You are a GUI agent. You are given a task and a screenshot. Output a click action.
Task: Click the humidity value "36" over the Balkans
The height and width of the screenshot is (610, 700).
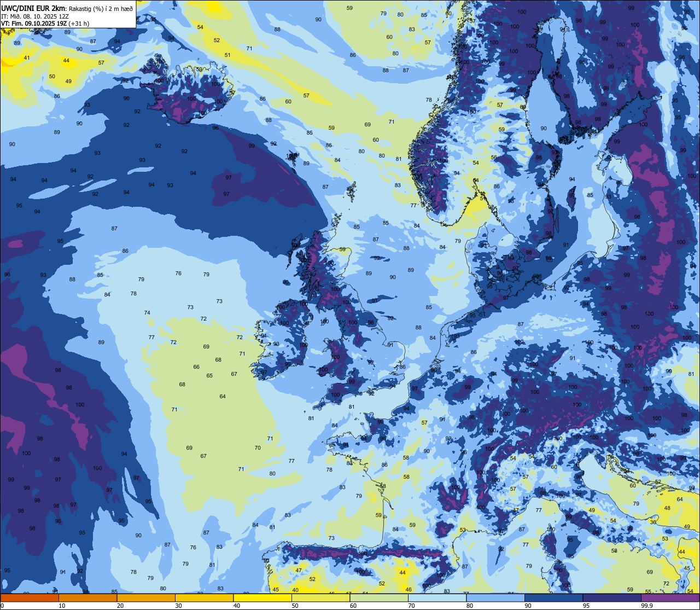(x=652, y=522)
